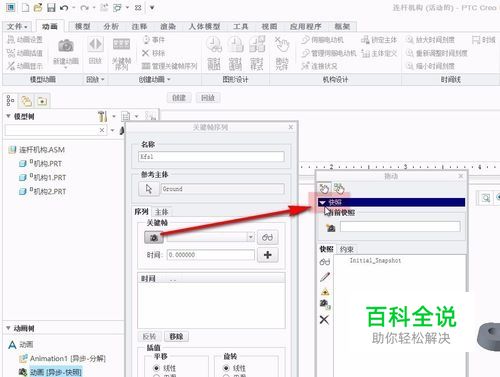
Task: Click the 回放 button below the ribbon
Action: [x=208, y=98]
